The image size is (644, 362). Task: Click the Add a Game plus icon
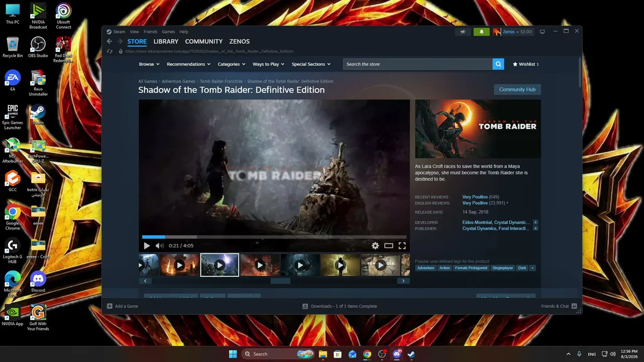coord(110,306)
